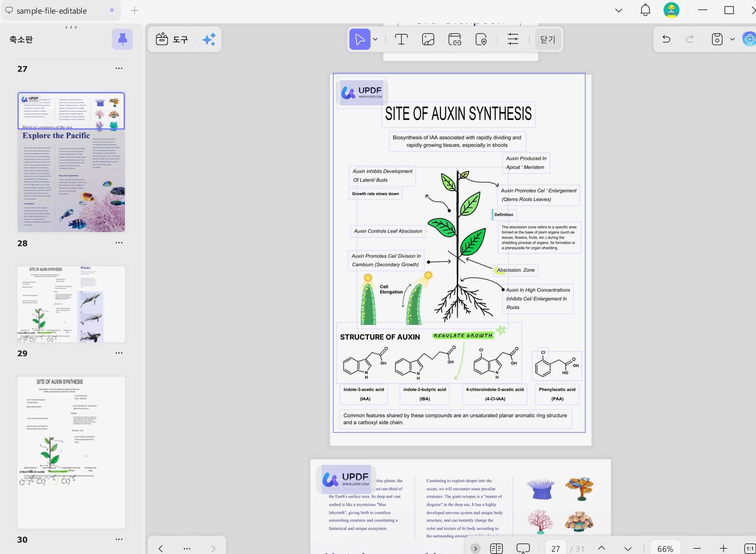Select the page 29 thumbnail

(71, 304)
